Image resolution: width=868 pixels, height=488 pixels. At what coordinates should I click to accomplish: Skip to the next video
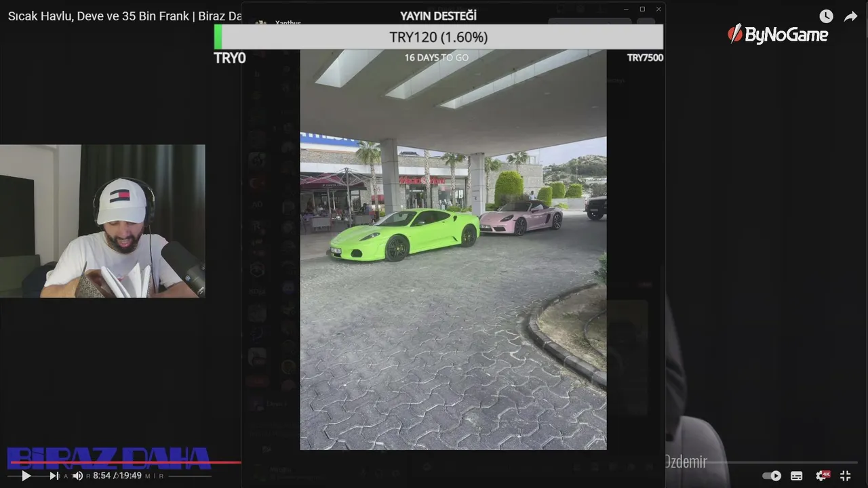(x=54, y=476)
